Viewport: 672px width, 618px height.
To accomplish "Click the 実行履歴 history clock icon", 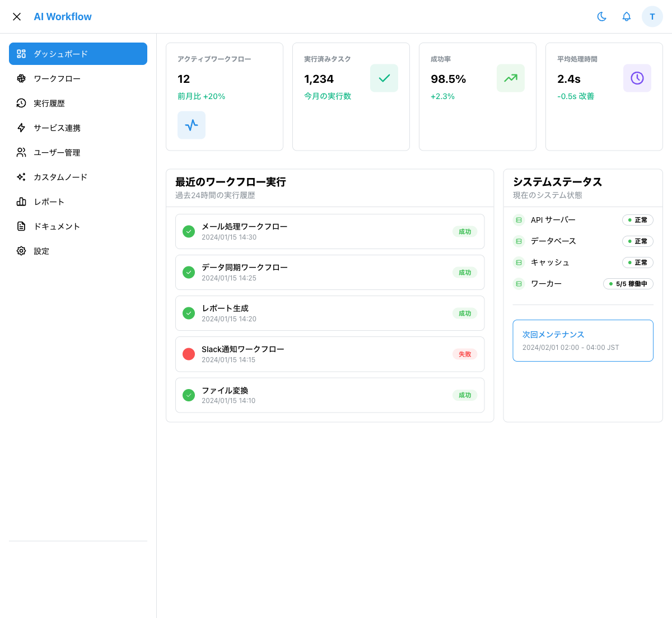I will pos(21,103).
